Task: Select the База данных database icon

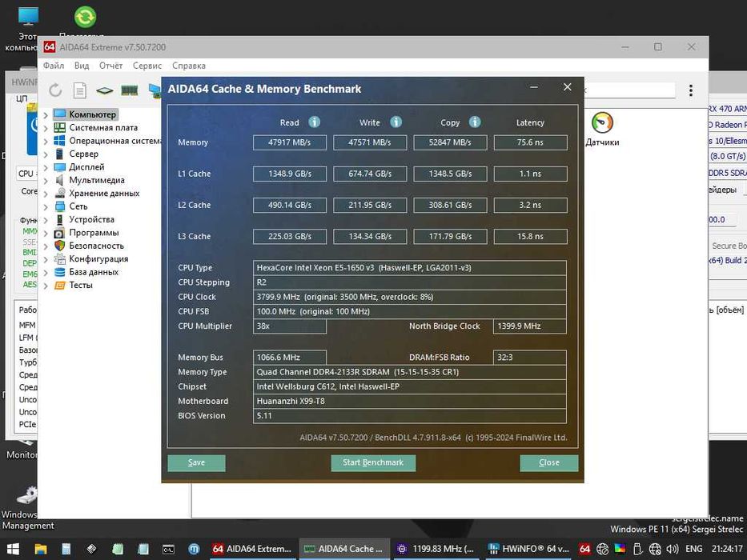Action: tap(59, 272)
